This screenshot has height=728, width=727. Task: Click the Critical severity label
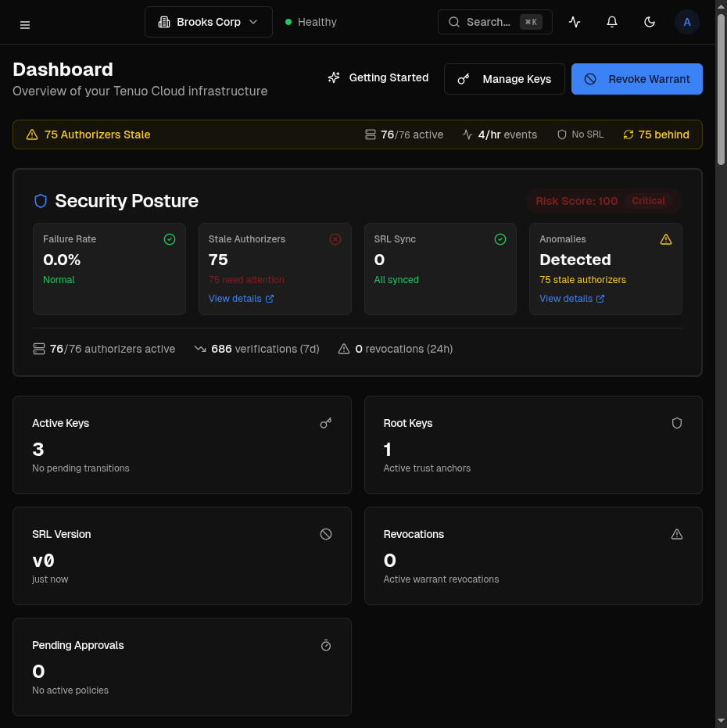tap(648, 201)
